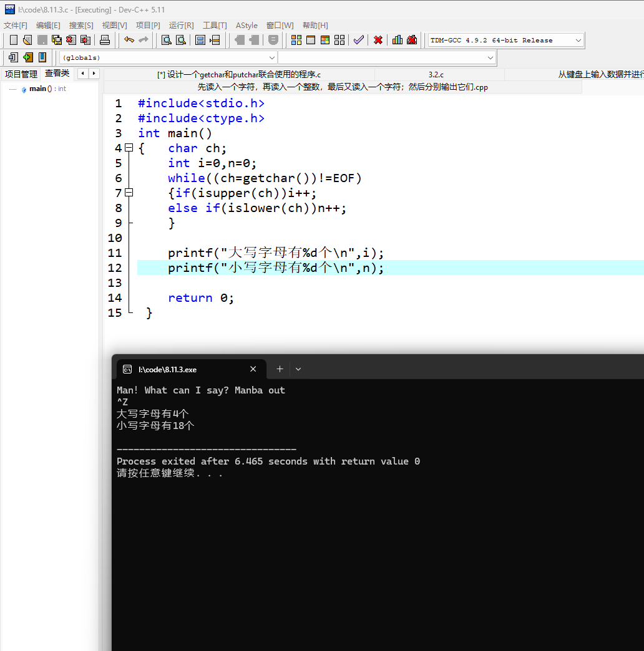644x651 pixels.
Task: Click the Find magnifier icon
Action: pyautogui.click(x=166, y=40)
